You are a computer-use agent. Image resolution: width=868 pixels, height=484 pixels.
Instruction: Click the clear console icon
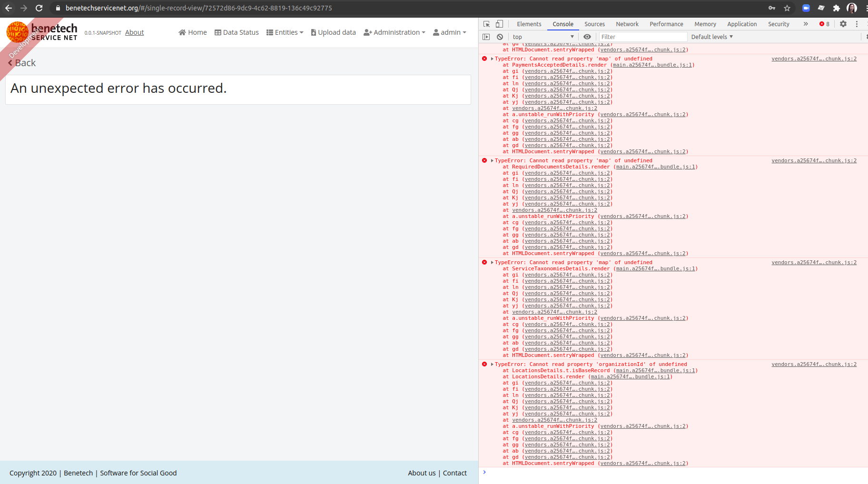pos(500,37)
